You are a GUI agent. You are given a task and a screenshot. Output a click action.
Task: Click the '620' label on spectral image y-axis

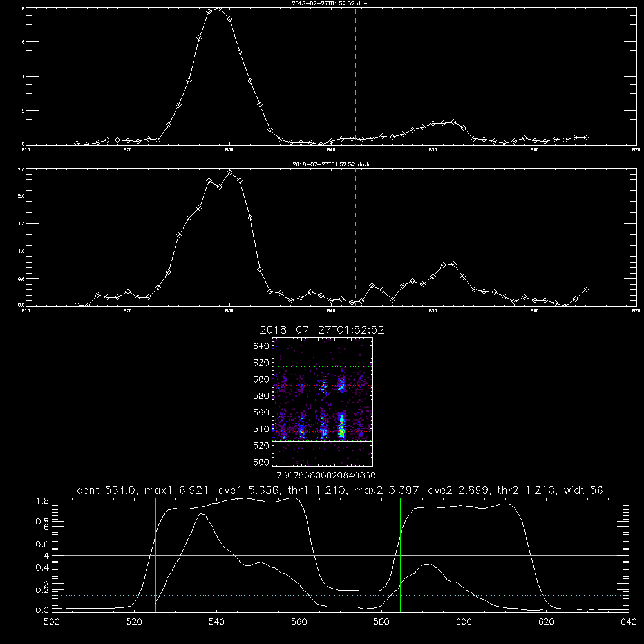[261, 363]
